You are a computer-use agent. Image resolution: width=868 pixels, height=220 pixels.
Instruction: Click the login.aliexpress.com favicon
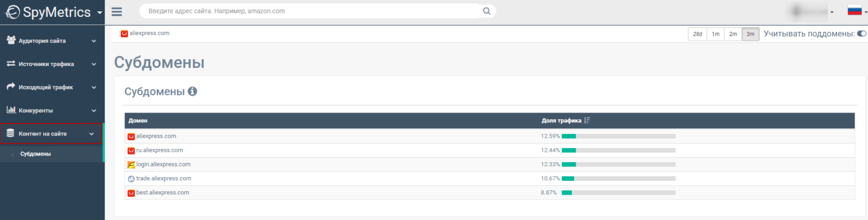point(131,165)
